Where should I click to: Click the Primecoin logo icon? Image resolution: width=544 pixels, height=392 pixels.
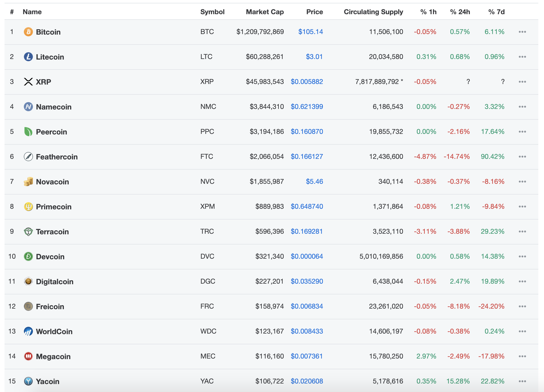coord(28,206)
